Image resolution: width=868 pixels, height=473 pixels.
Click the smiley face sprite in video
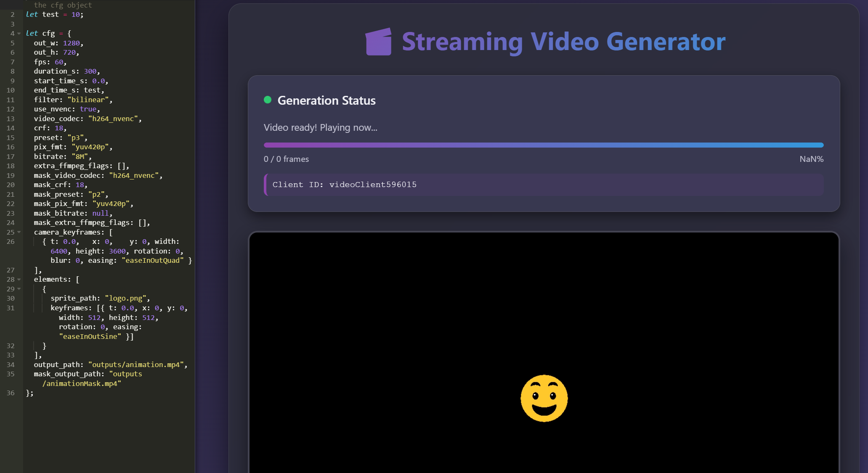coord(544,398)
